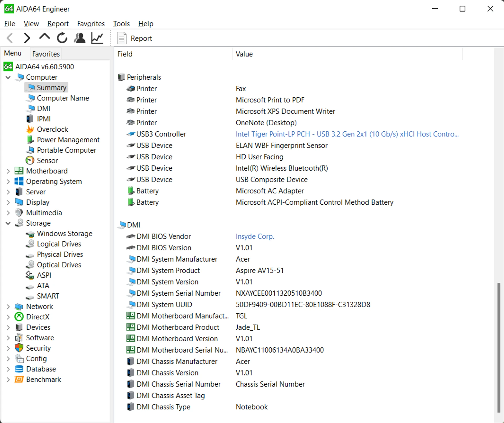Select the DMI item under Computer

[x=43, y=109]
